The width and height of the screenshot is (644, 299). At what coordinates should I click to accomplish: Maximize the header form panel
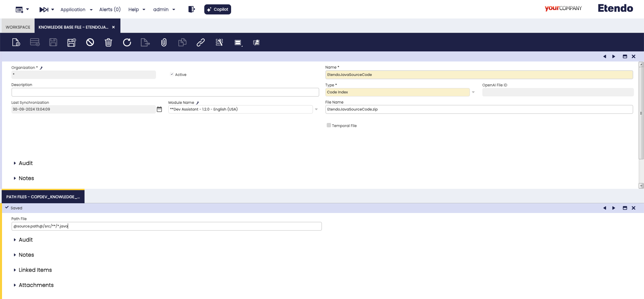[625, 56]
